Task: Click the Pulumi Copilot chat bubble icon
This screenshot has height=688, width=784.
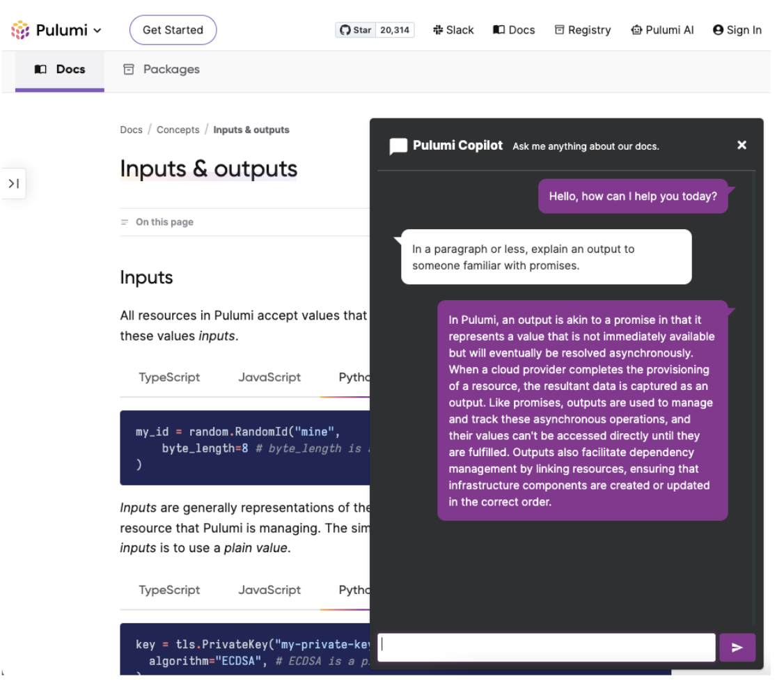Action: click(x=398, y=146)
